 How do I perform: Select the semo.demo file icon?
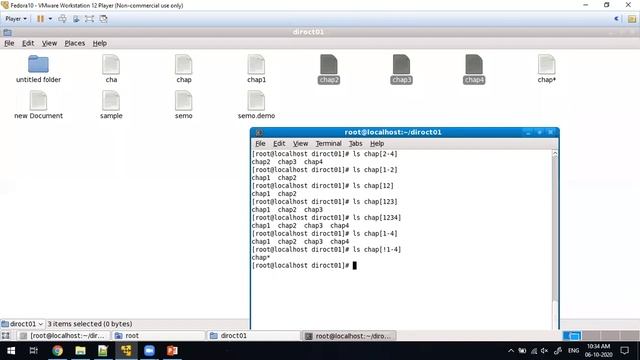pos(256,100)
